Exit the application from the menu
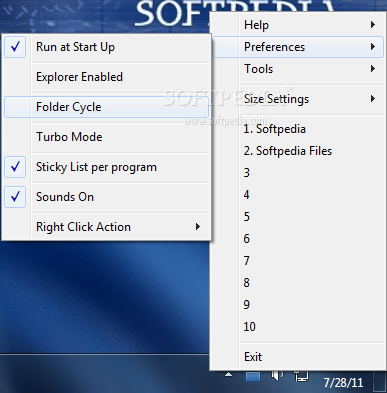 pos(298,357)
